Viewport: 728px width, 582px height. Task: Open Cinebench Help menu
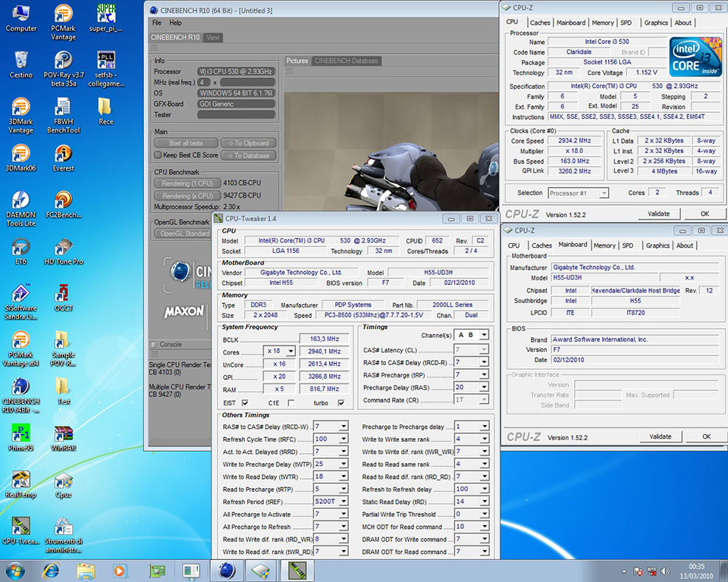[175, 23]
